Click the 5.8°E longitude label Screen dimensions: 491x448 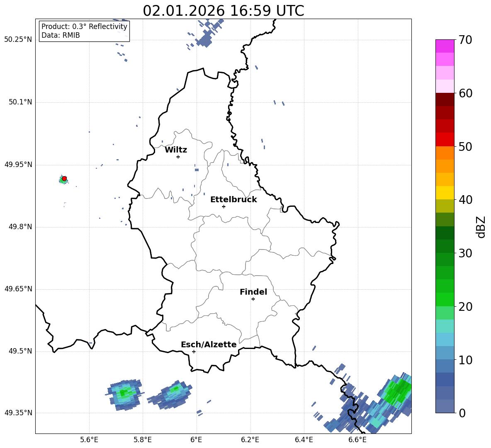(x=143, y=440)
